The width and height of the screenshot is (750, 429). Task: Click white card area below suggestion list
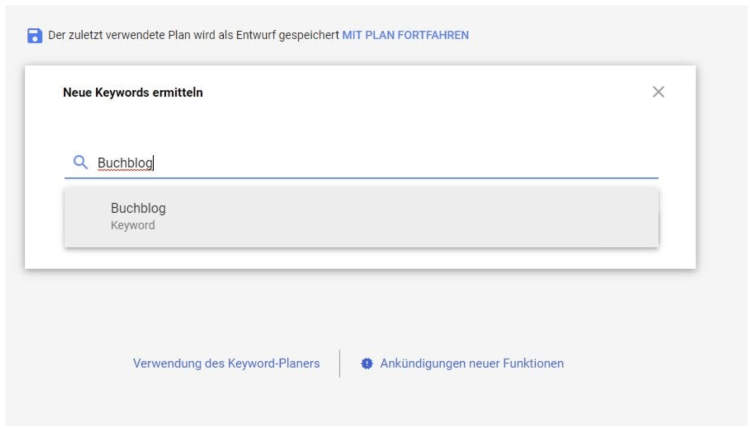[x=360, y=258]
